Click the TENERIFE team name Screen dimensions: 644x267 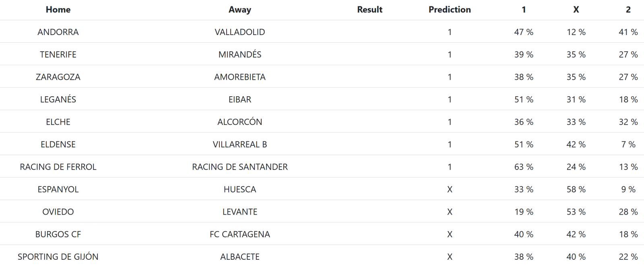point(58,55)
